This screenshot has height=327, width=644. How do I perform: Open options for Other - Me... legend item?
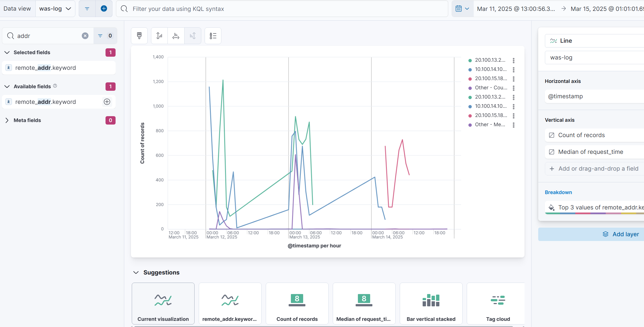(514, 125)
